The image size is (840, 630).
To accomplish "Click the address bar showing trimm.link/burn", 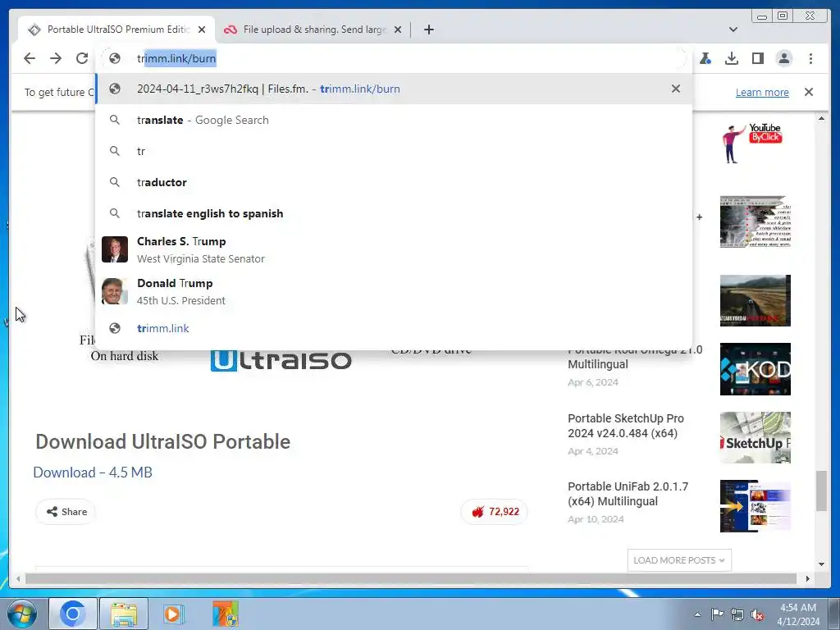I will point(394,58).
